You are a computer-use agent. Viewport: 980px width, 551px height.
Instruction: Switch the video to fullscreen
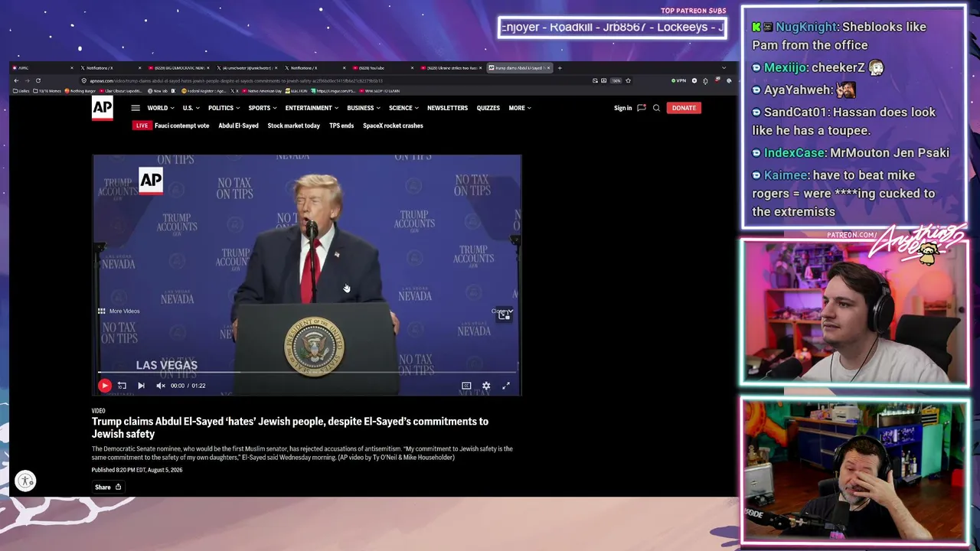[506, 386]
